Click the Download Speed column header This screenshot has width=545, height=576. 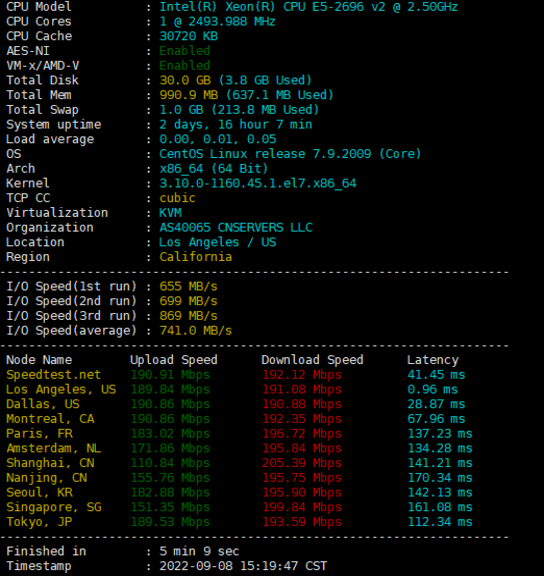312,360
